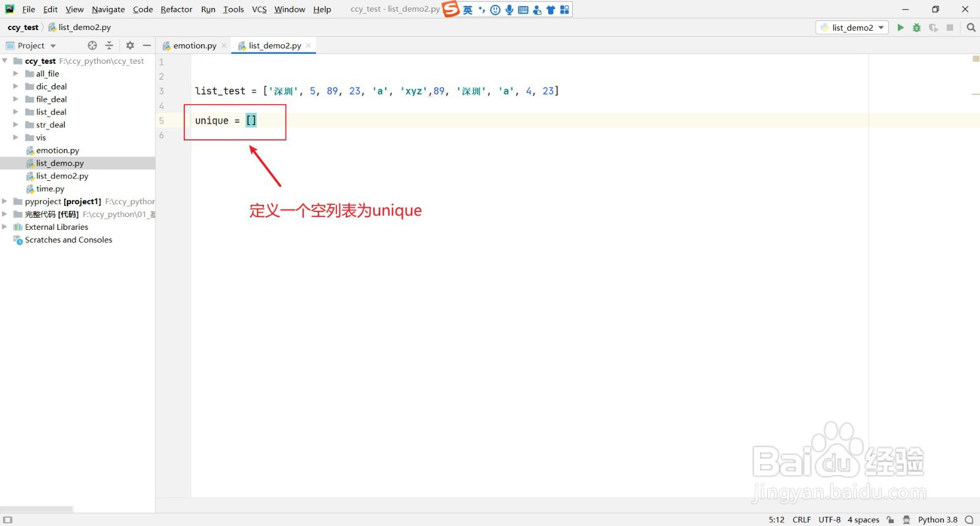Close the list_demo2.py tab
980x526 pixels.
(309, 45)
